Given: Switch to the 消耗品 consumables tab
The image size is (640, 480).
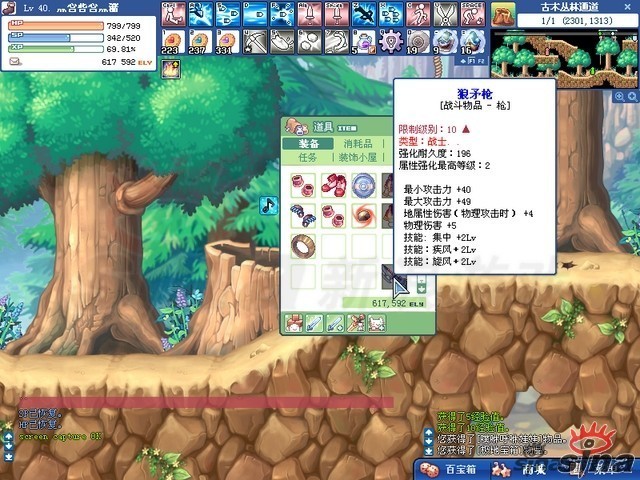Looking at the screenshot, I should coord(358,144).
